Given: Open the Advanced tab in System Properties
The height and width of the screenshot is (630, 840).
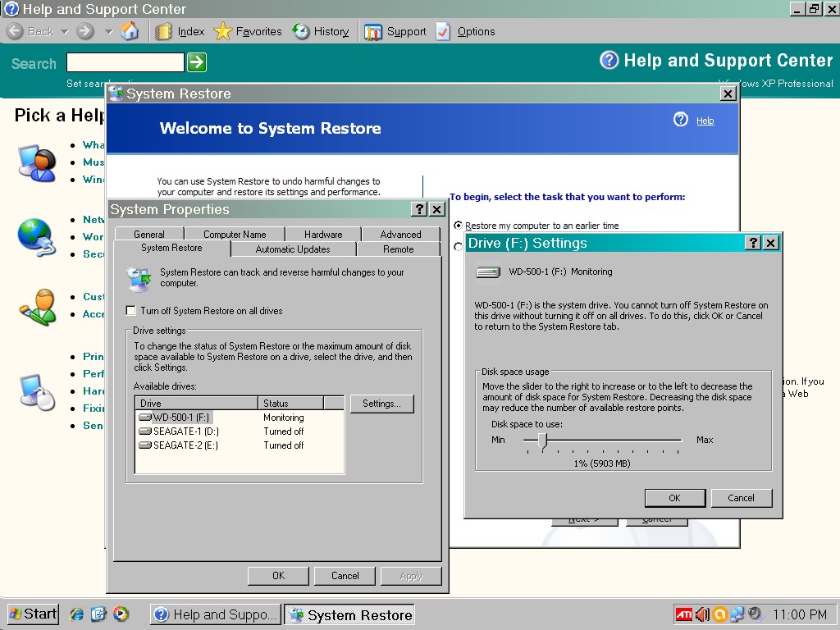Looking at the screenshot, I should [400, 235].
